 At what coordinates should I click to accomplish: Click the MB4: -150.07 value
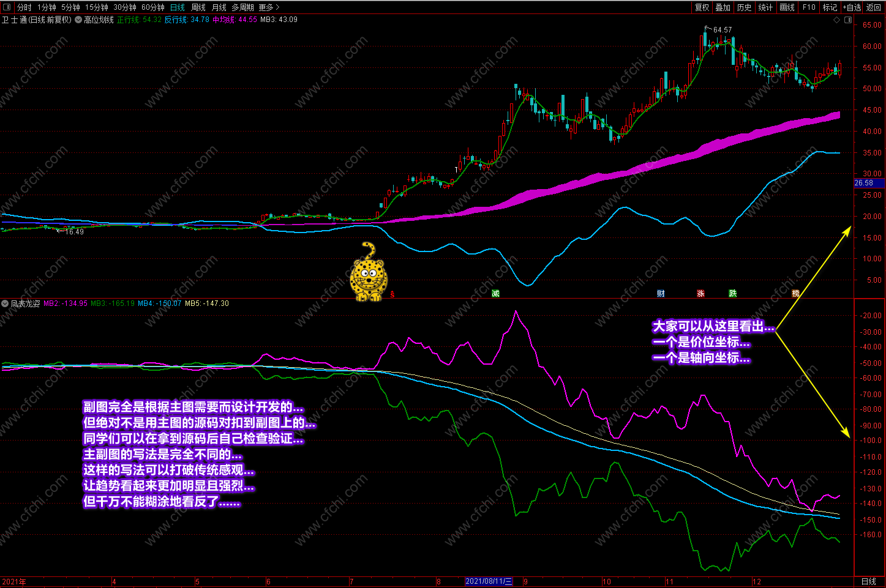(159, 303)
